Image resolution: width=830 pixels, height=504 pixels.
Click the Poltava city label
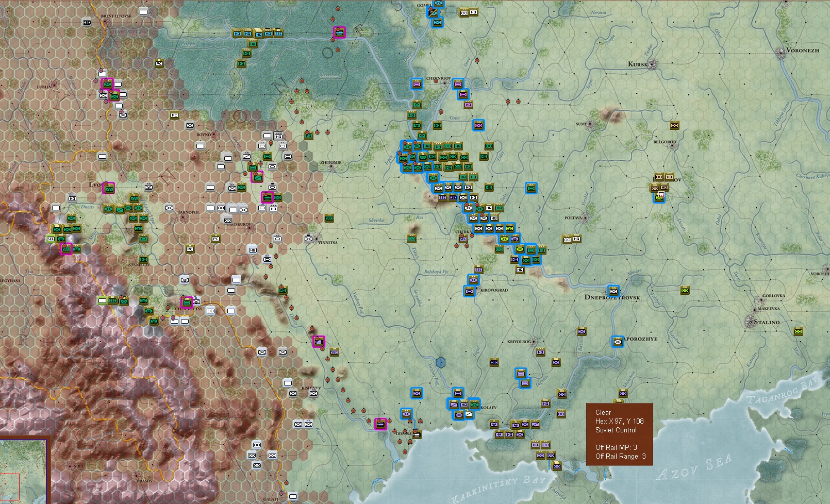(x=573, y=218)
